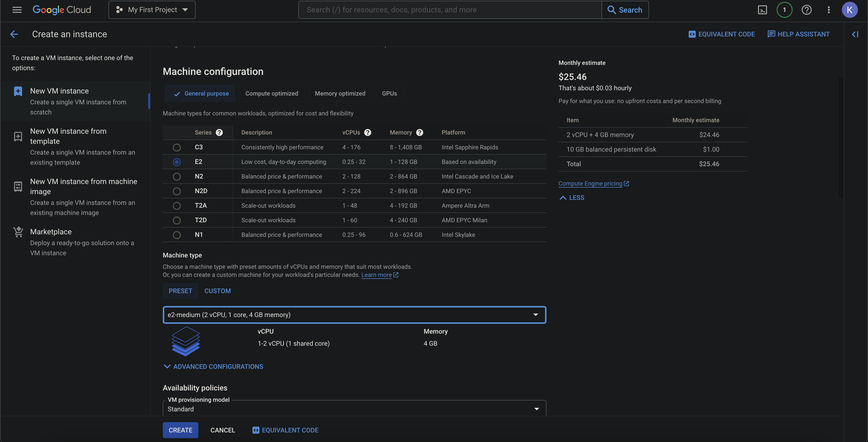Open the K user account avatar
The width and height of the screenshot is (868, 442).
coord(849,10)
